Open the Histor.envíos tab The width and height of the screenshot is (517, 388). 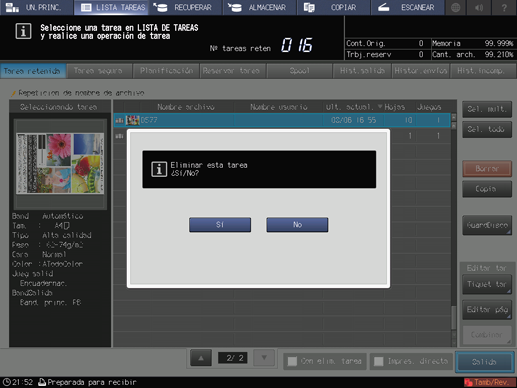[x=421, y=71]
